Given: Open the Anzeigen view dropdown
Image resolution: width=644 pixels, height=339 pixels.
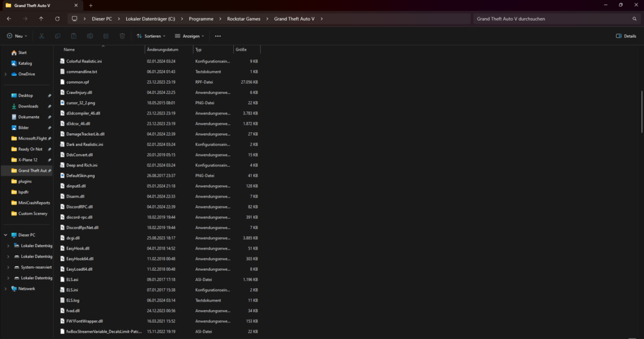Looking at the screenshot, I should (x=189, y=36).
